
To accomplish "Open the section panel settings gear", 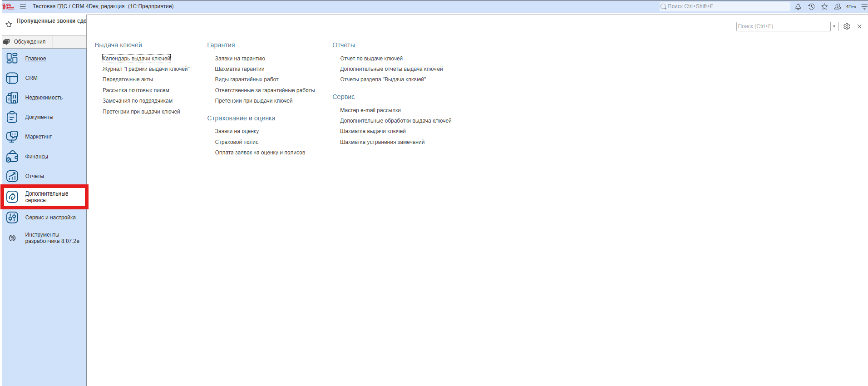I will pos(847,26).
